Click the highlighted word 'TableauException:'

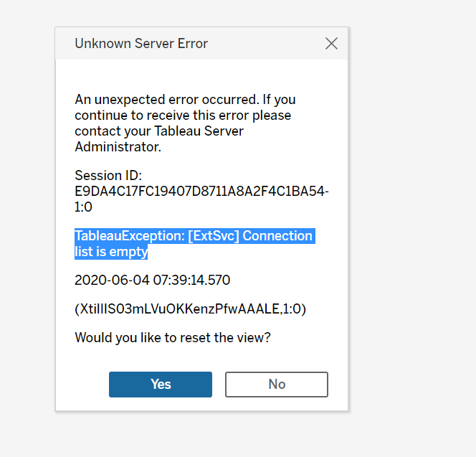point(129,236)
